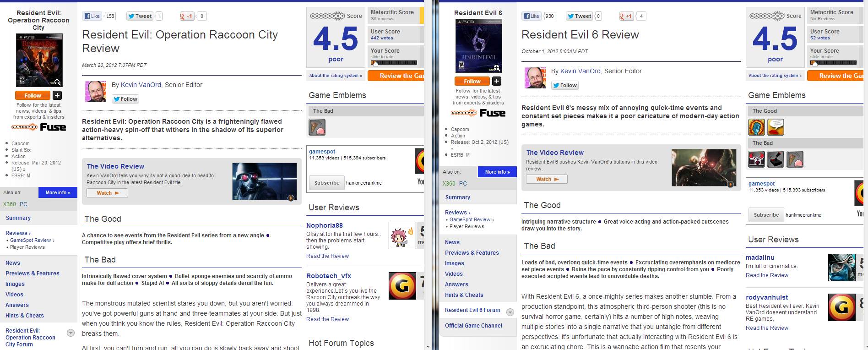Viewport: 868px width, 350px height.
Task: Expand the Resident Evil 6 Forum arrow
Action: [x=510, y=312]
